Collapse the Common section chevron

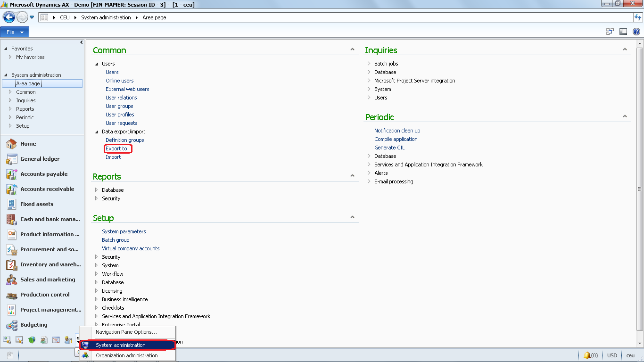[x=352, y=49]
